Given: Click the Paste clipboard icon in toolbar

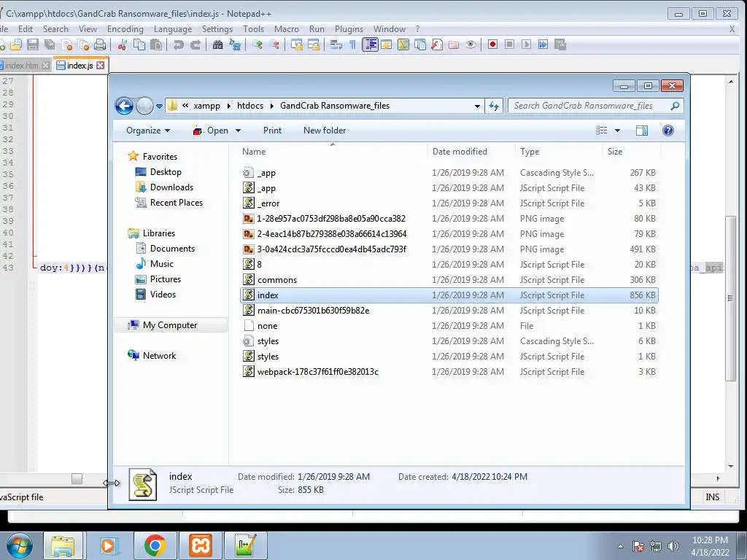Looking at the screenshot, I should click(x=156, y=44).
